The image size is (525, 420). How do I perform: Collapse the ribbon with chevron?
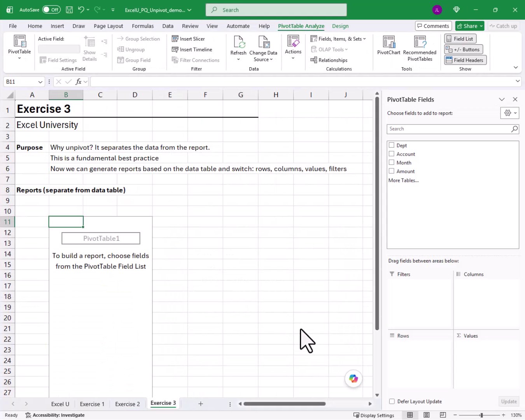516,67
